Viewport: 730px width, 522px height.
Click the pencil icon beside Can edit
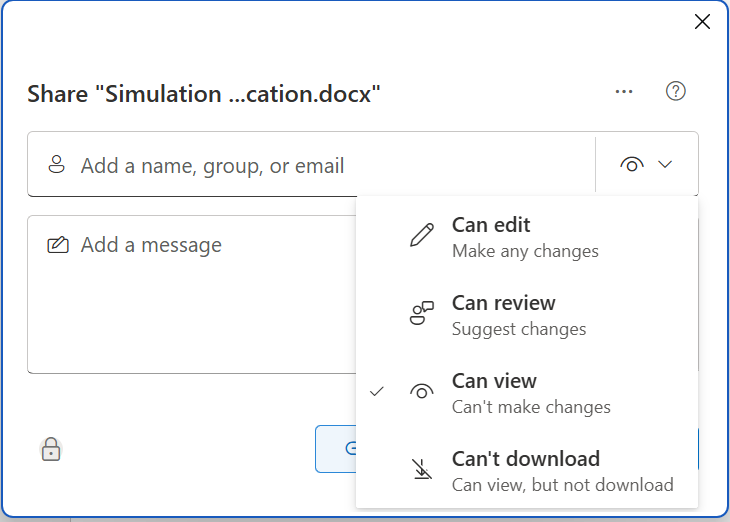(422, 236)
